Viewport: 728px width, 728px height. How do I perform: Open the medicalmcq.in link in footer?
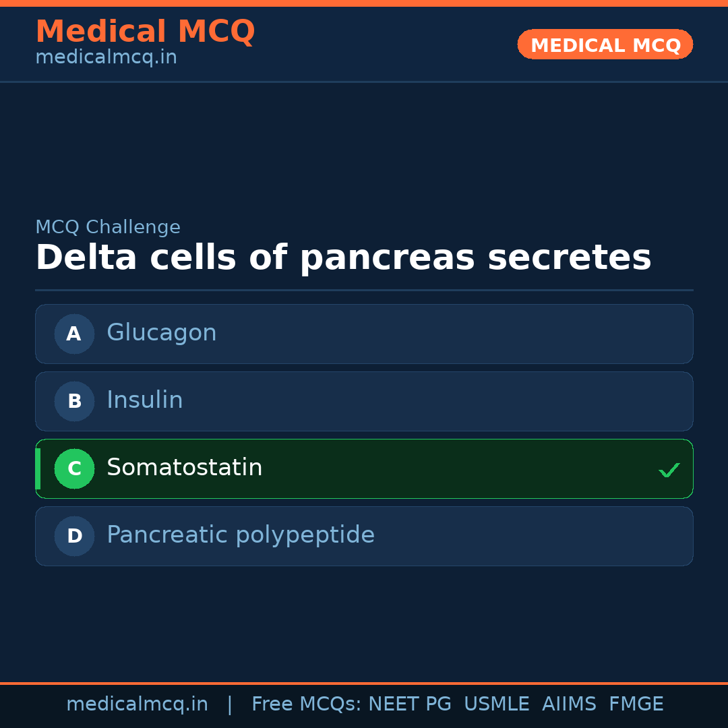pyautogui.click(x=137, y=704)
